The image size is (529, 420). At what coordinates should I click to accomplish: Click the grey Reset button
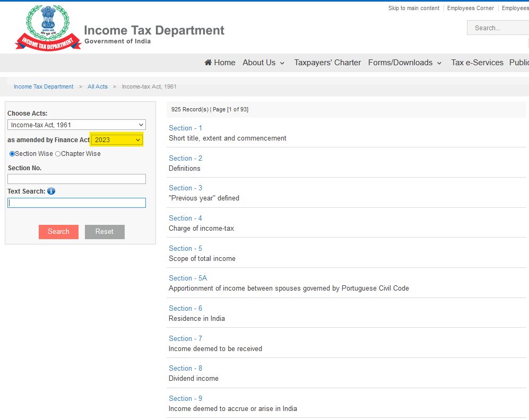coord(105,232)
